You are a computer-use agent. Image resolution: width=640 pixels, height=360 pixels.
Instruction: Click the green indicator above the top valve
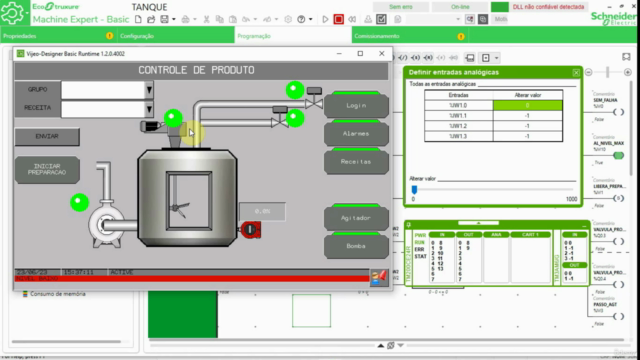(295, 90)
